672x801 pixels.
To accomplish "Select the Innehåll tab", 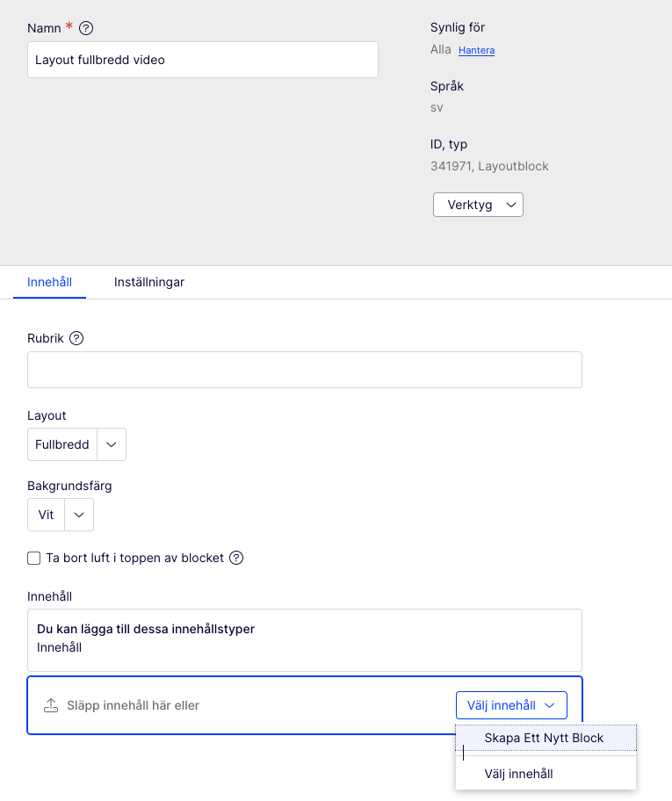I will [49, 282].
